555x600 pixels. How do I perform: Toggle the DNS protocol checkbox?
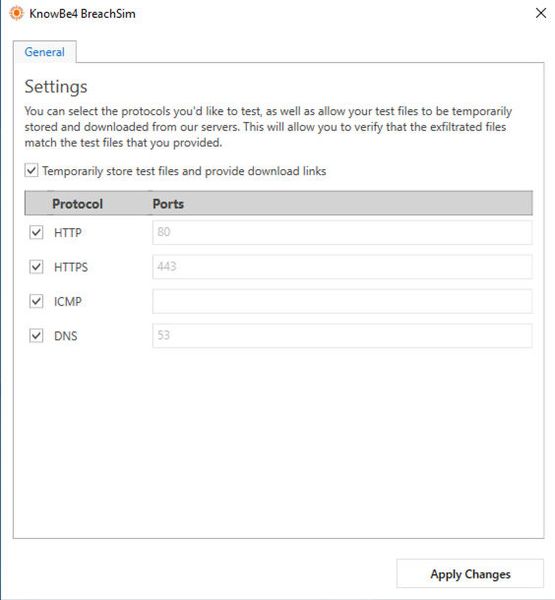36,336
